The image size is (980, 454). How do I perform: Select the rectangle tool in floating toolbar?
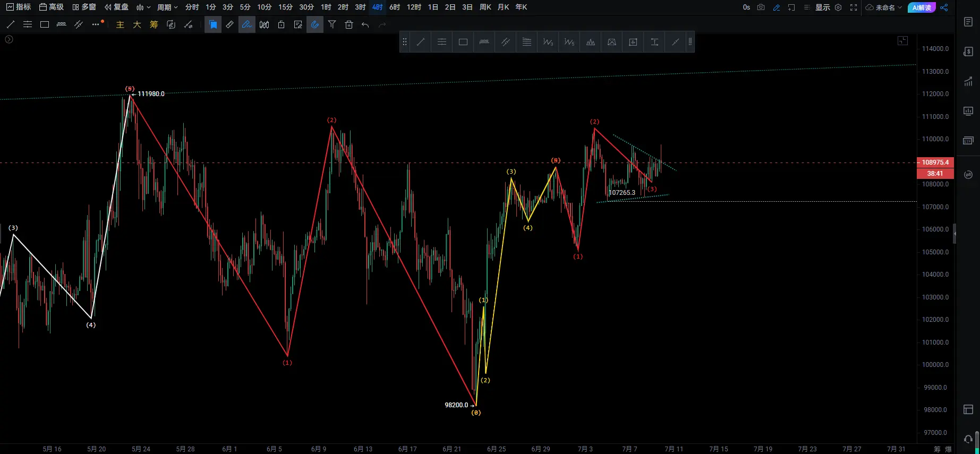463,42
